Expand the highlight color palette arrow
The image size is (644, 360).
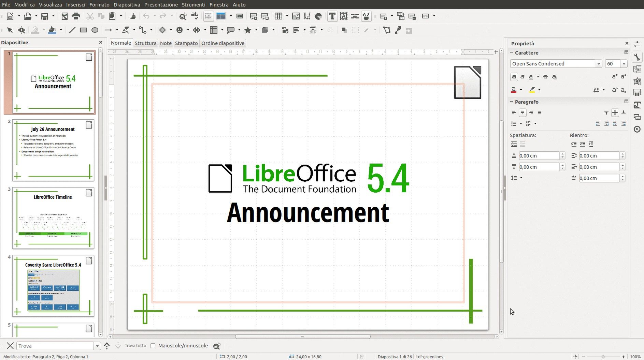coord(540,90)
